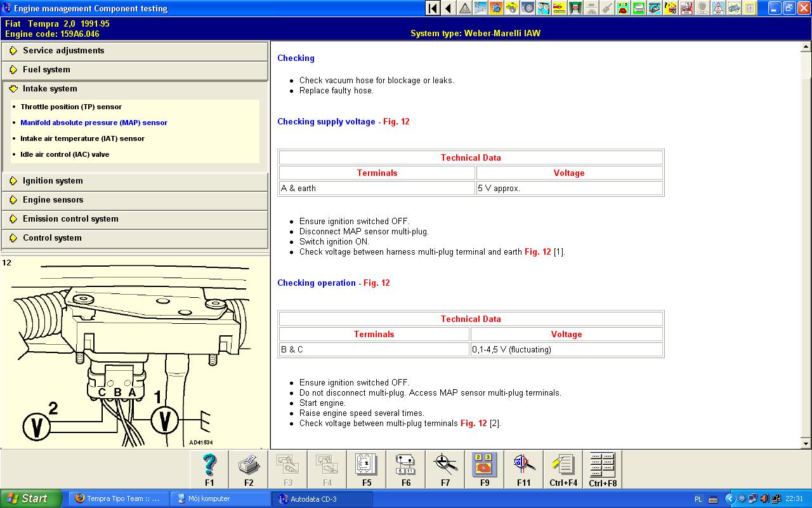The height and width of the screenshot is (508, 812).
Task: Click the volume speaker icon in system tray
Action: coord(764,499)
